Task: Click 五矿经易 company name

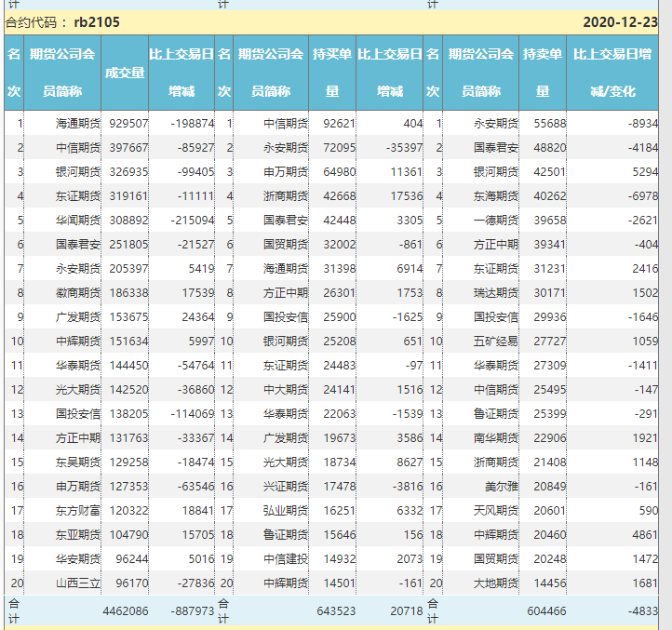Action: 496,342
